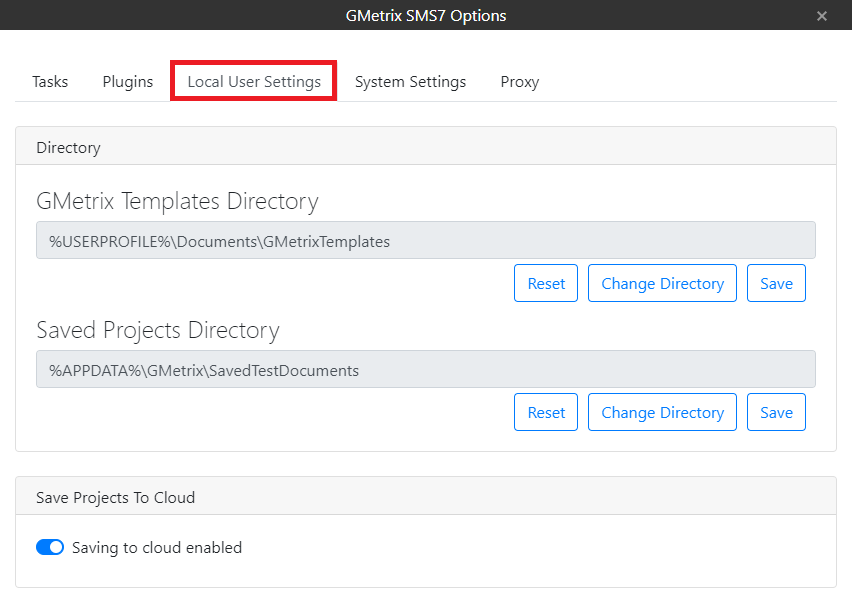The height and width of the screenshot is (602, 852).
Task: Click the GMetrix Templates Directory path field
Action: [425, 240]
